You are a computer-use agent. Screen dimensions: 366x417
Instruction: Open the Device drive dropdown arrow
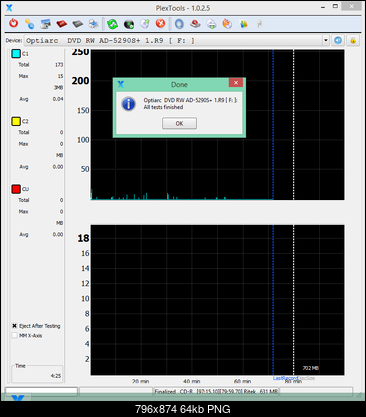pyautogui.click(x=326, y=40)
